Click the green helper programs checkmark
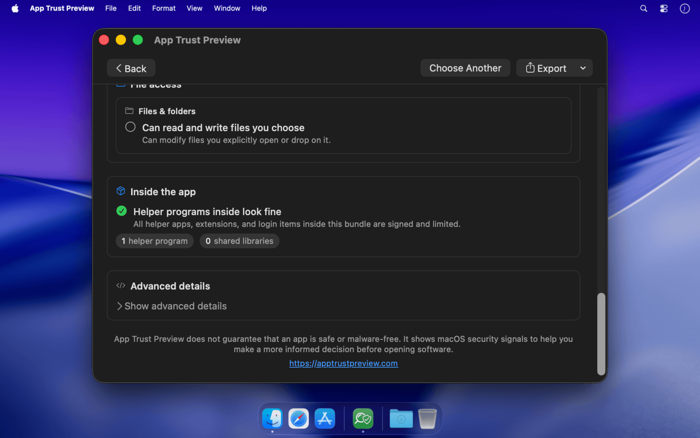700x438 pixels. pos(121,211)
